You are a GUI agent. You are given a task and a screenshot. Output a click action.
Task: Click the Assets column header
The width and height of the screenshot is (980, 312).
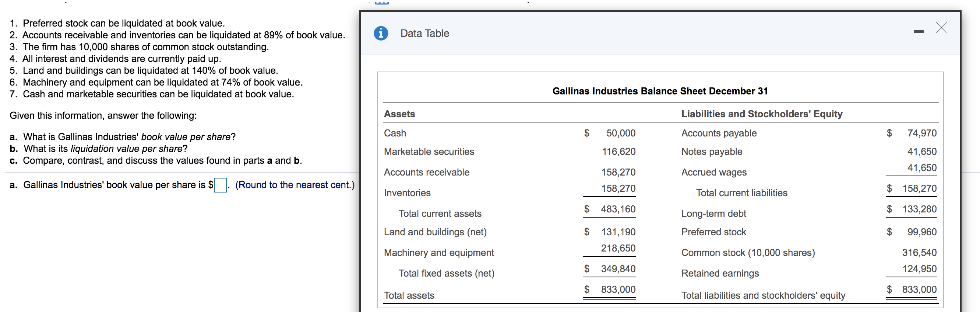pyautogui.click(x=399, y=114)
